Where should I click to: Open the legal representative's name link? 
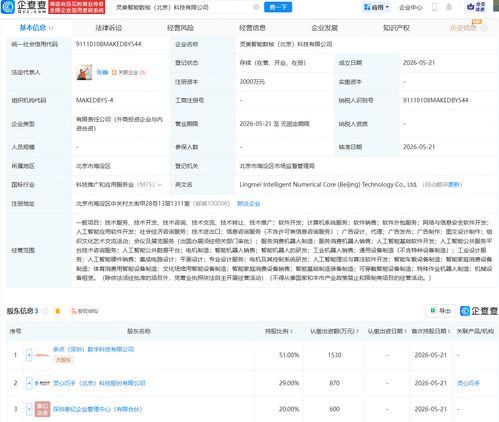102,72
